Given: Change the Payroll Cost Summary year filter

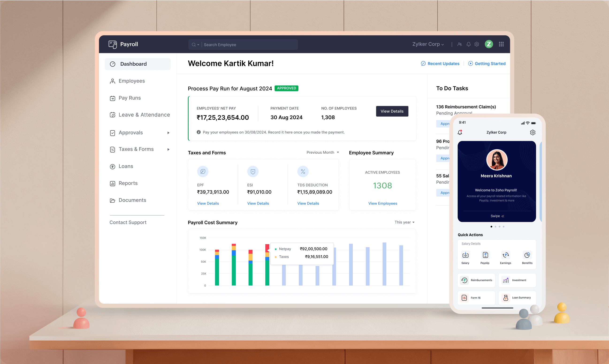Looking at the screenshot, I should [x=404, y=222].
